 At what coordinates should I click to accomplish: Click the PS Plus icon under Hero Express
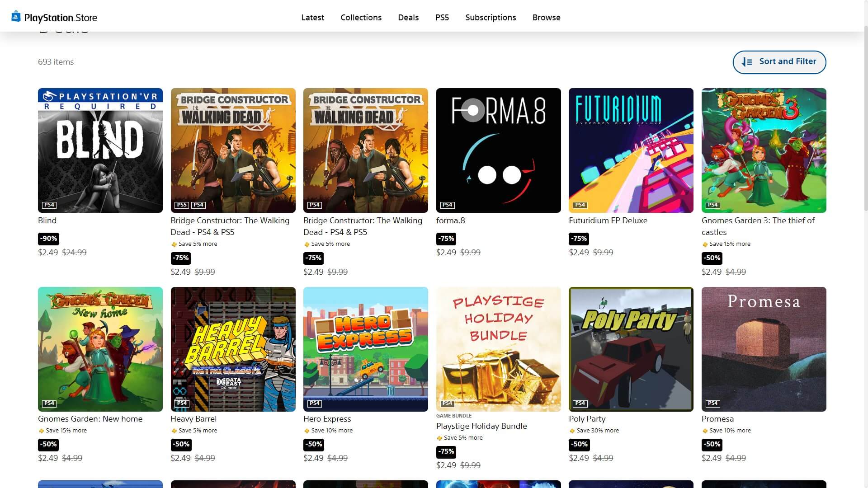coord(307,431)
